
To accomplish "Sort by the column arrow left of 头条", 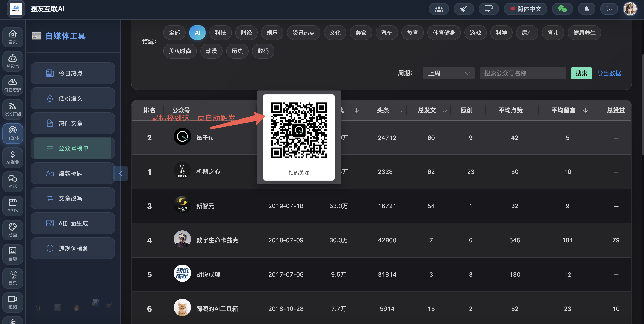I will [x=357, y=110].
